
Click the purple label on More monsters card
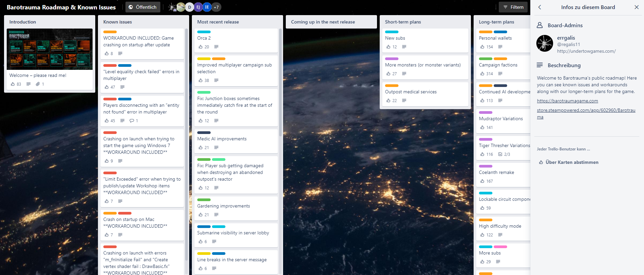click(392, 59)
